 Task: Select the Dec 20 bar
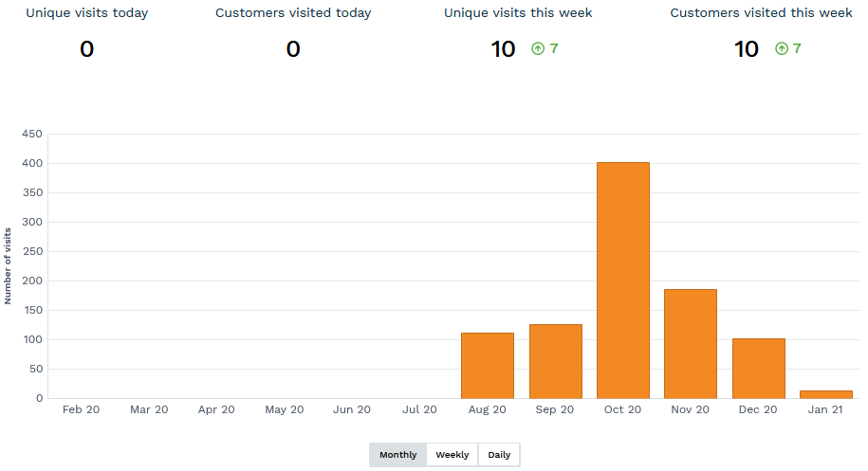tap(758, 369)
